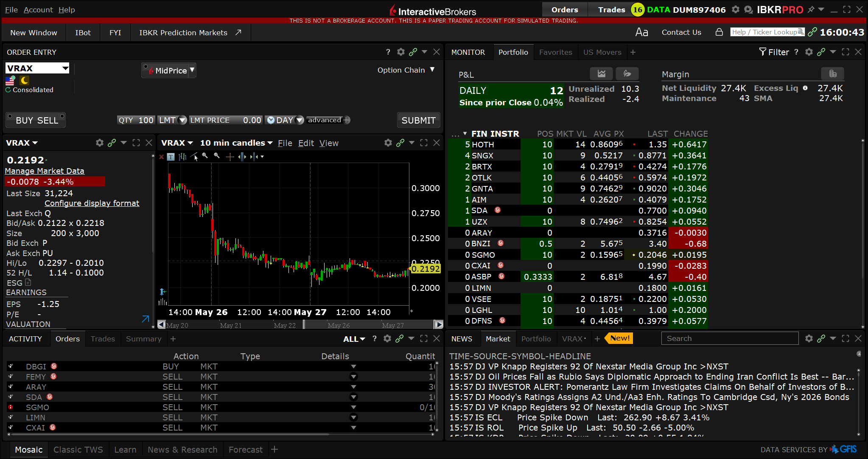Open the News panel settings gear
Viewport: 868px width, 459px height.
[809, 338]
